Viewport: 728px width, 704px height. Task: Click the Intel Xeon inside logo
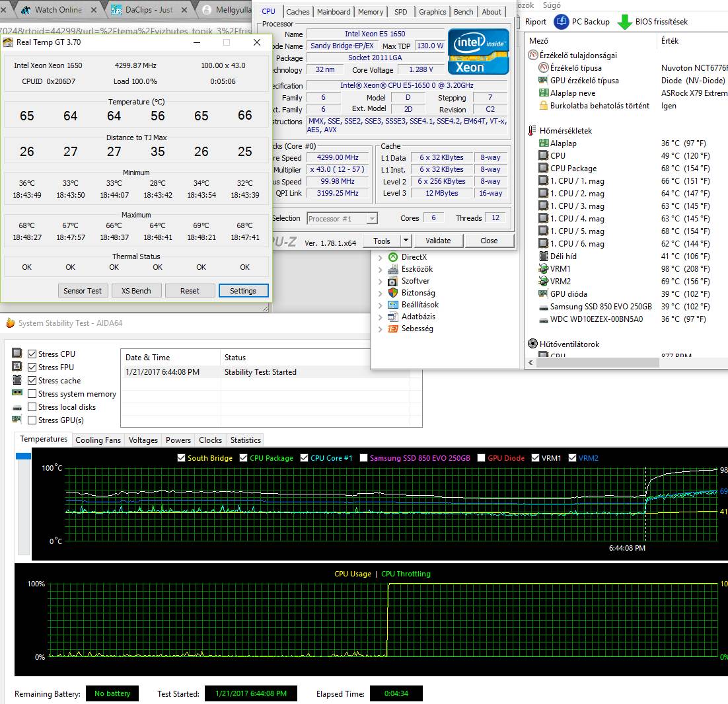479,52
